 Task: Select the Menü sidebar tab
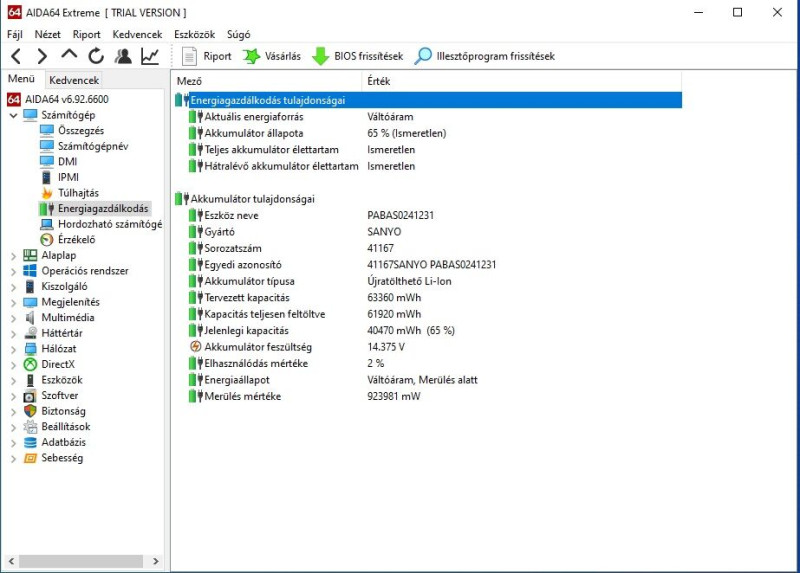pos(21,79)
